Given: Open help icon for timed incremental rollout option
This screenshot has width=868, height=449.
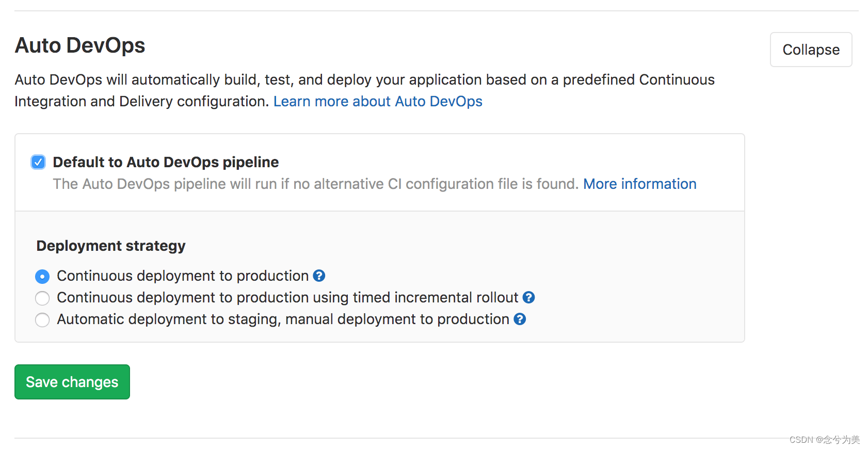Looking at the screenshot, I should coord(528,297).
